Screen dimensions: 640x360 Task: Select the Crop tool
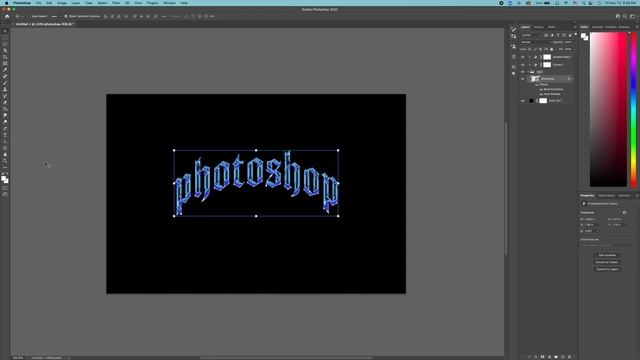(5, 57)
